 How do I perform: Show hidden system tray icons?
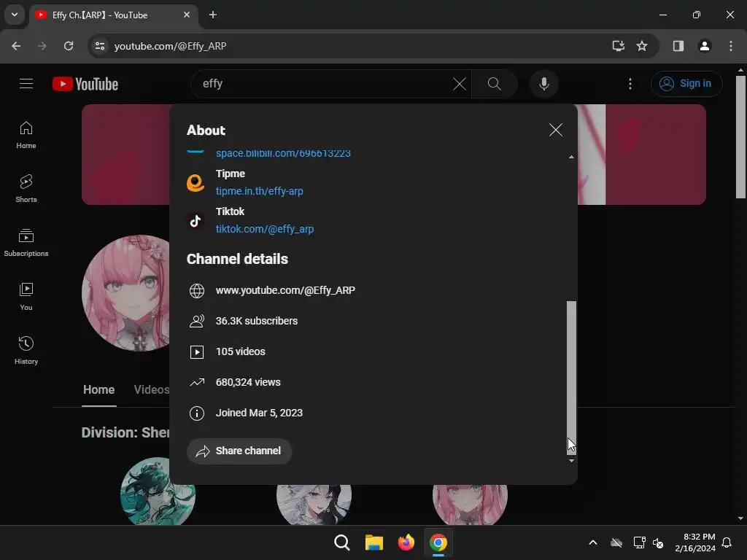click(x=592, y=542)
